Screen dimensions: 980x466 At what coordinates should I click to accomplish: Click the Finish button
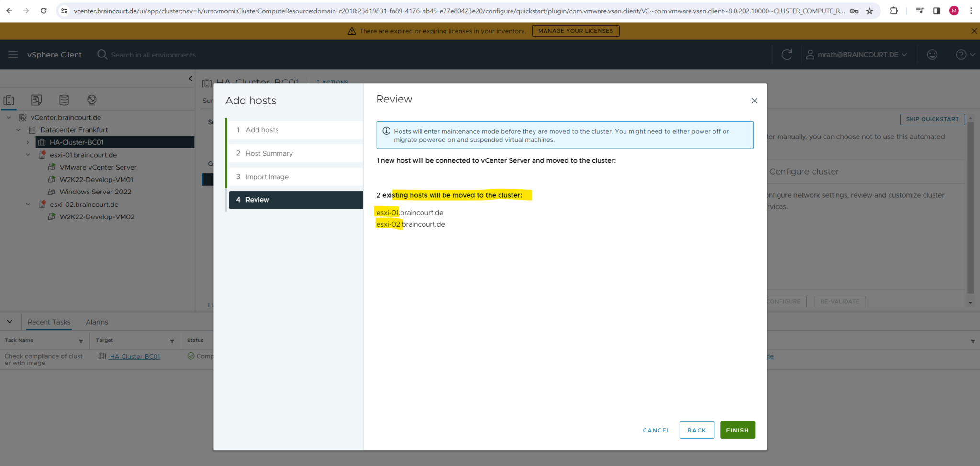(x=737, y=430)
